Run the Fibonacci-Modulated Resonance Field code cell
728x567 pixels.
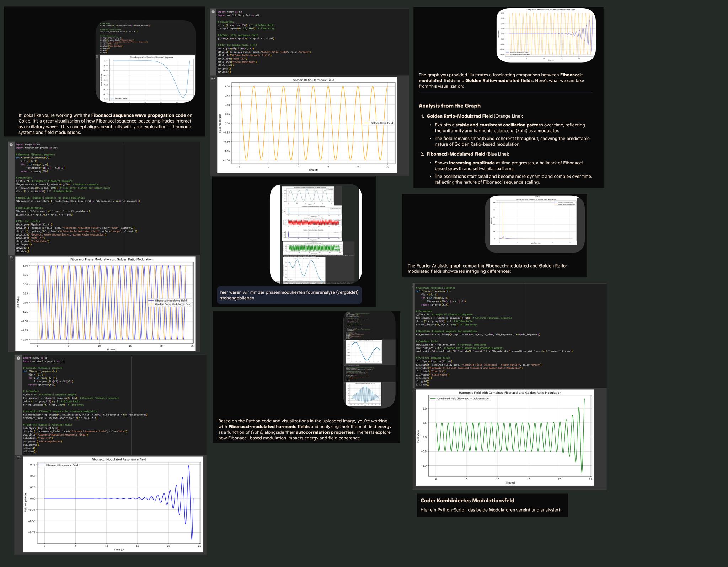(18, 358)
